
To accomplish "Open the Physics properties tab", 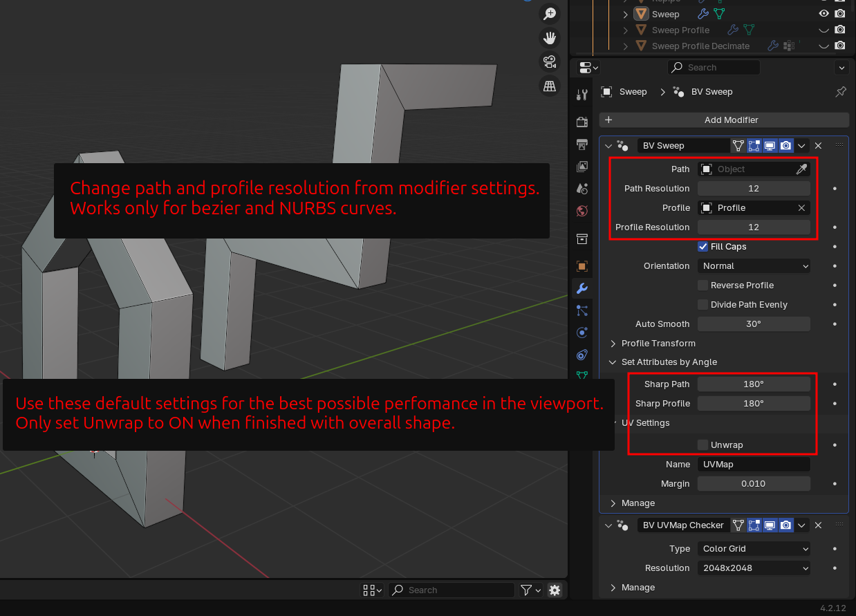I will pos(582,333).
